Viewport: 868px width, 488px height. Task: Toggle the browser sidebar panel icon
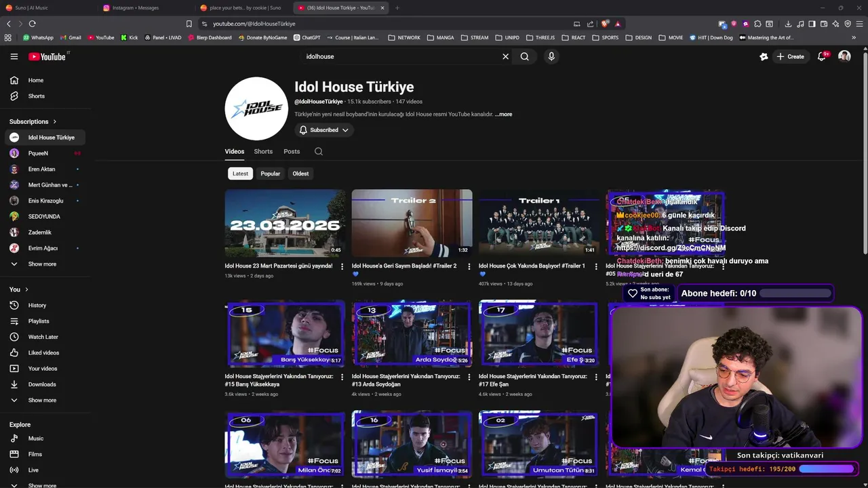pyautogui.click(x=812, y=24)
